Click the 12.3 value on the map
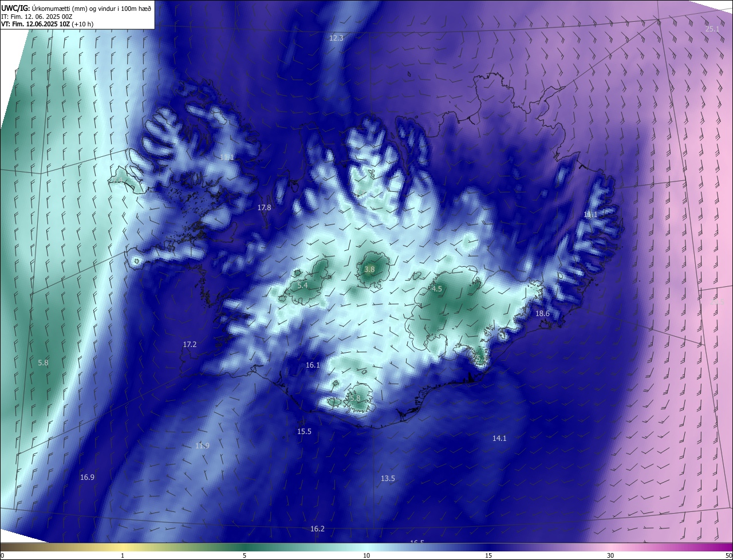 click(336, 38)
